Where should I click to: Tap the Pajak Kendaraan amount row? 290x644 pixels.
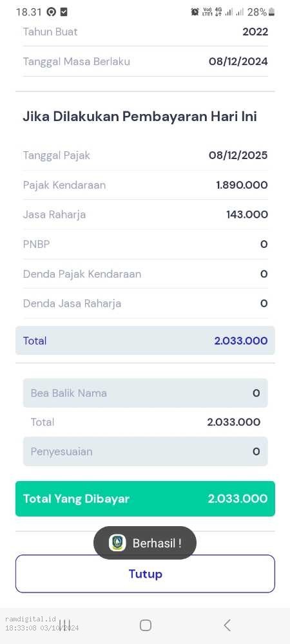(x=145, y=185)
